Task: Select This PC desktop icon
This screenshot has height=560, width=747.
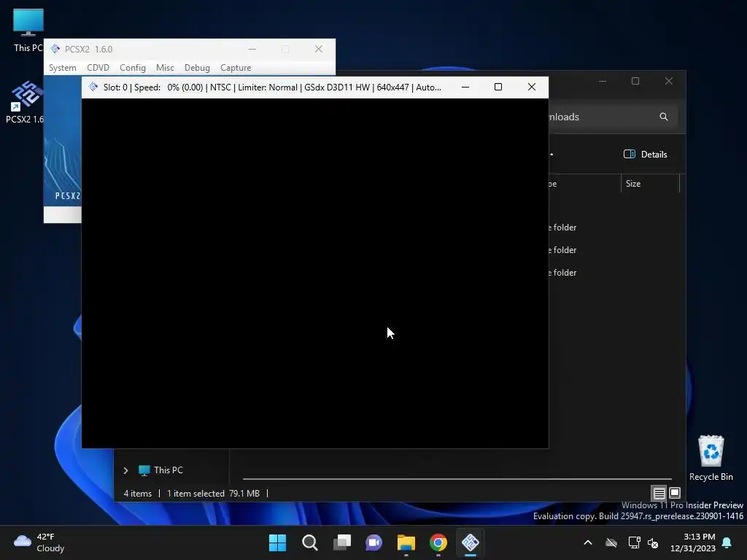Action: (x=28, y=30)
